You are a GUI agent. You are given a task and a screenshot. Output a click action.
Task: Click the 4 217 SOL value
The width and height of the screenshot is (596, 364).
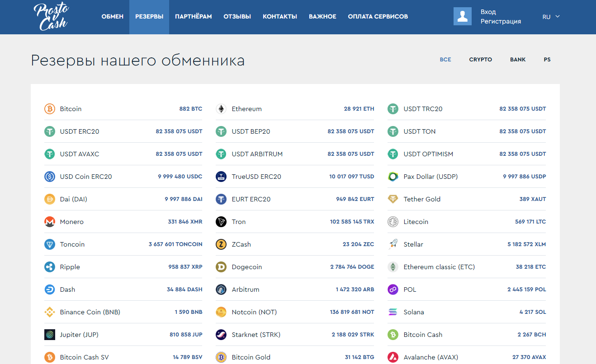pos(533,312)
